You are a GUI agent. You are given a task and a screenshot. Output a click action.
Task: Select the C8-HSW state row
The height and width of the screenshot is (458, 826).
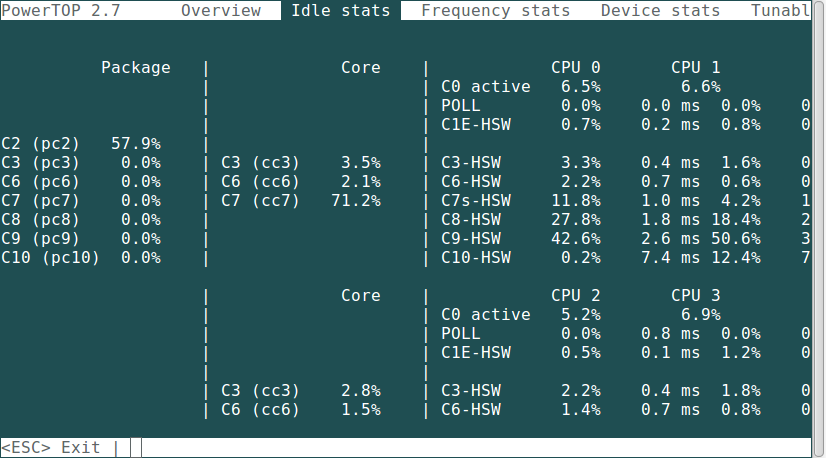point(471,220)
